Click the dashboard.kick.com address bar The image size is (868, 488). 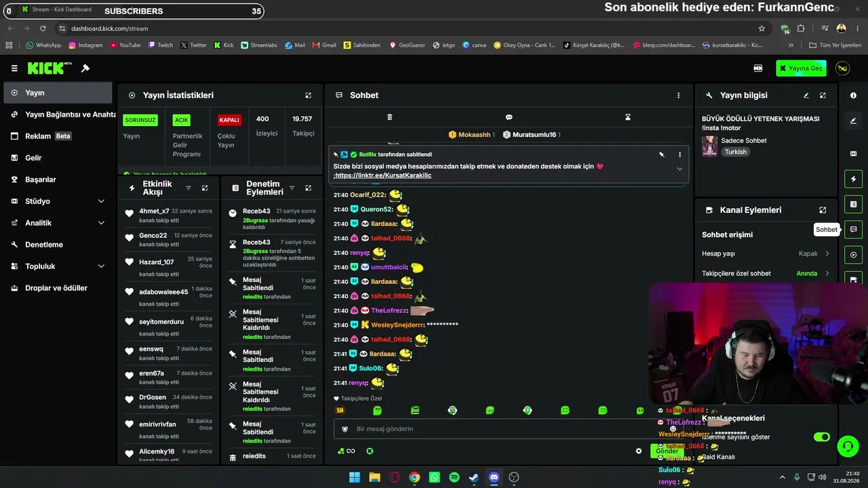pos(407,28)
